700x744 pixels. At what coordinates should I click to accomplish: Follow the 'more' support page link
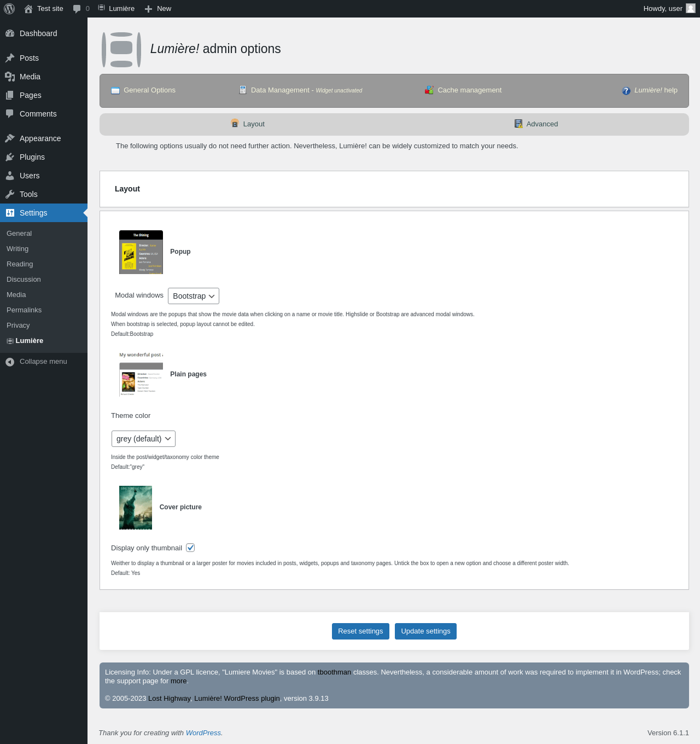(178, 681)
